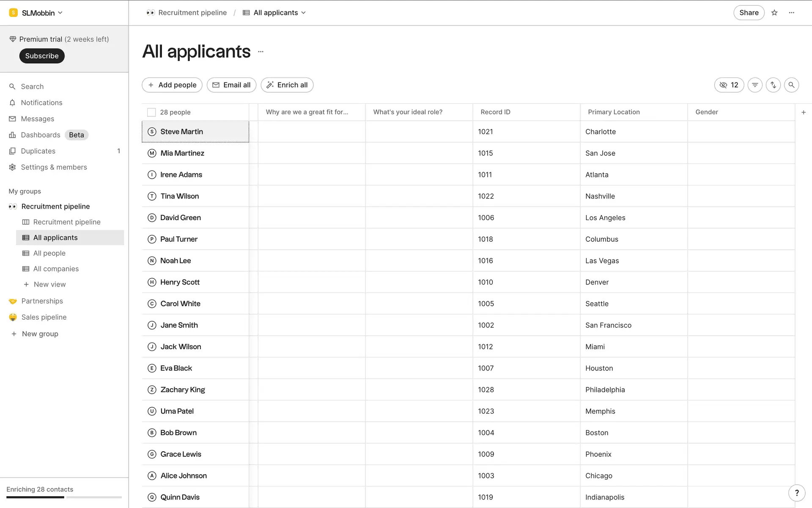Click the magnifier icon above the table
This screenshot has height=508, width=812.
click(791, 85)
